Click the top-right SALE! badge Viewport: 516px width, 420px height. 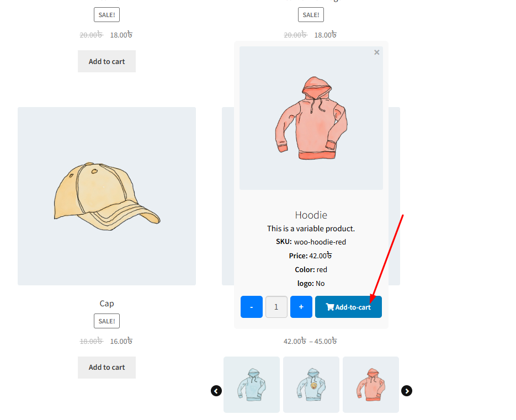pyautogui.click(x=311, y=15)
